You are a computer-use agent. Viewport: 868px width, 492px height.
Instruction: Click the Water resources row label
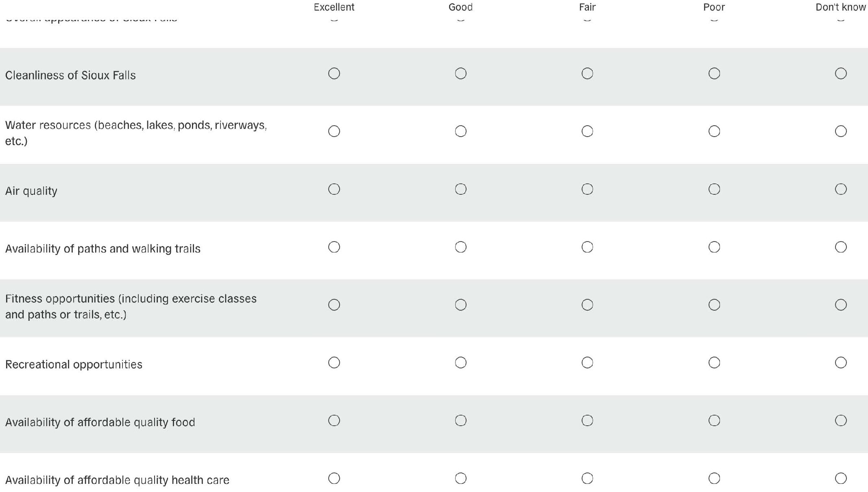pyautogui.click(x=135, y=133)
